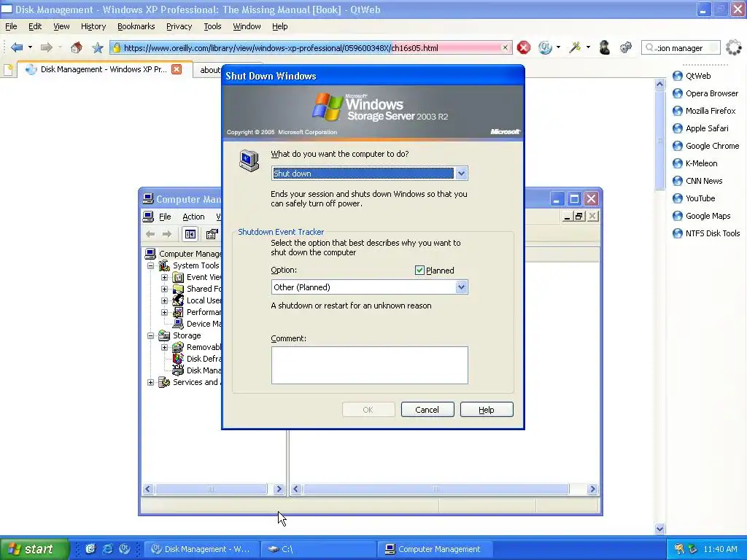
Task: Collapse the Storage tree node
Action: coord(150,335)
